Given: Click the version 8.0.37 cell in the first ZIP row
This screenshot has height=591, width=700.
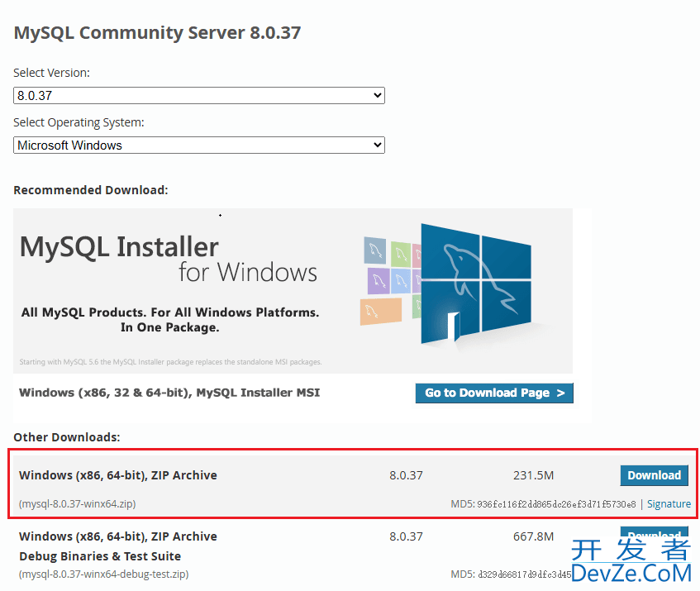Looking at the screenshot, I should click(406, 475).
